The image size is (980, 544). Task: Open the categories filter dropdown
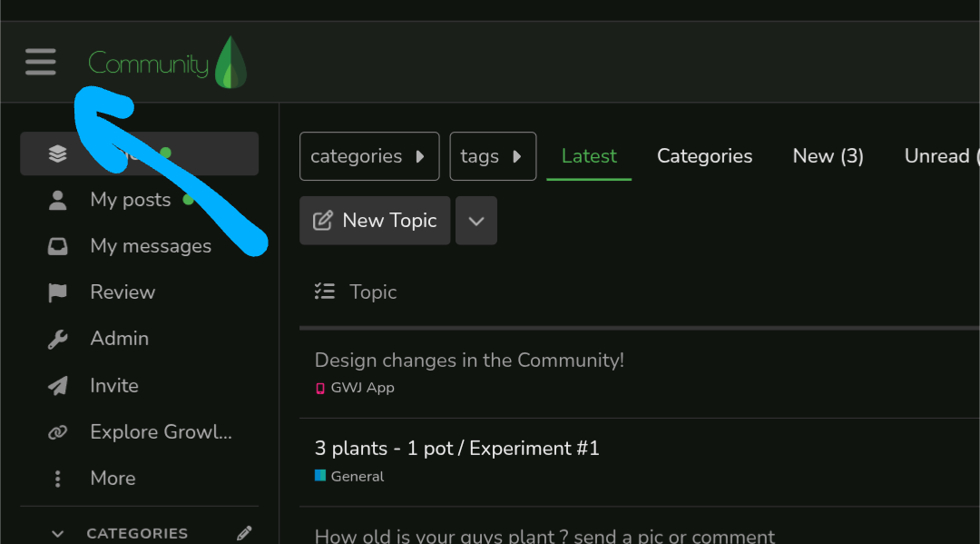369,156
